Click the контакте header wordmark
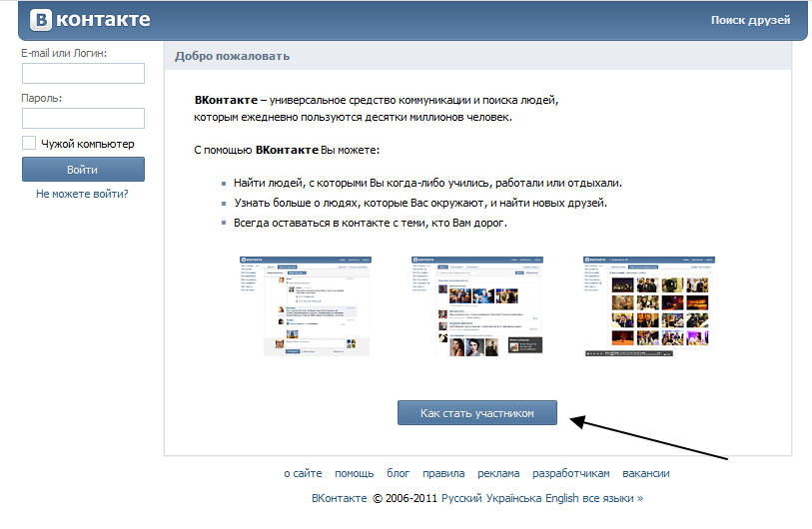812x529 pixels. coord(103,20)
